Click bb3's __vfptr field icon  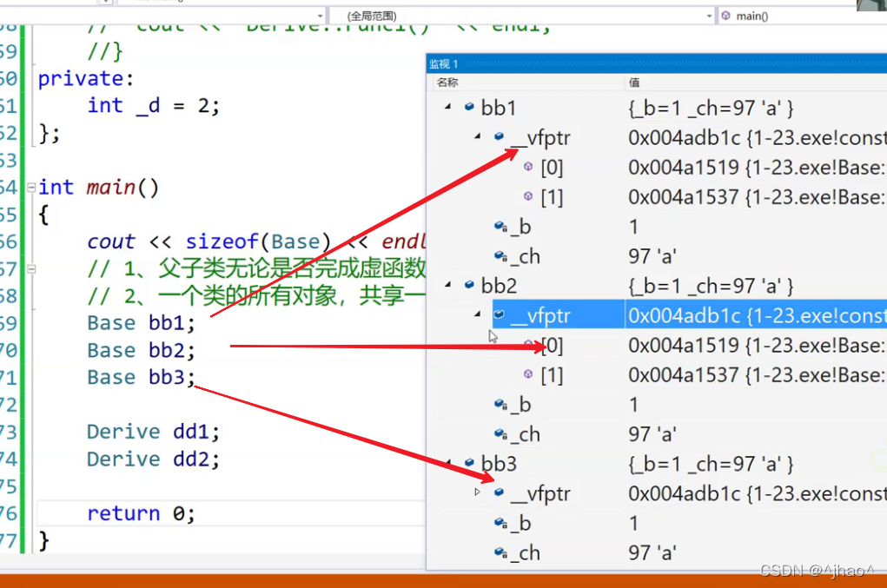499,492
